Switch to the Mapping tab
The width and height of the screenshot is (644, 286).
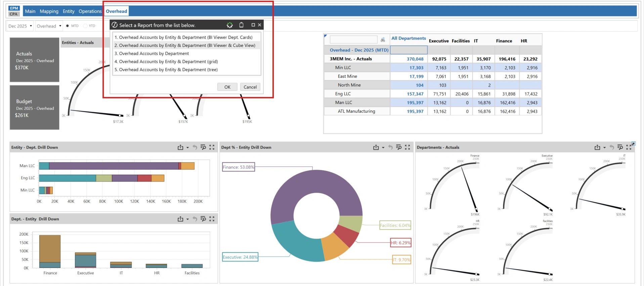(49, 11)
